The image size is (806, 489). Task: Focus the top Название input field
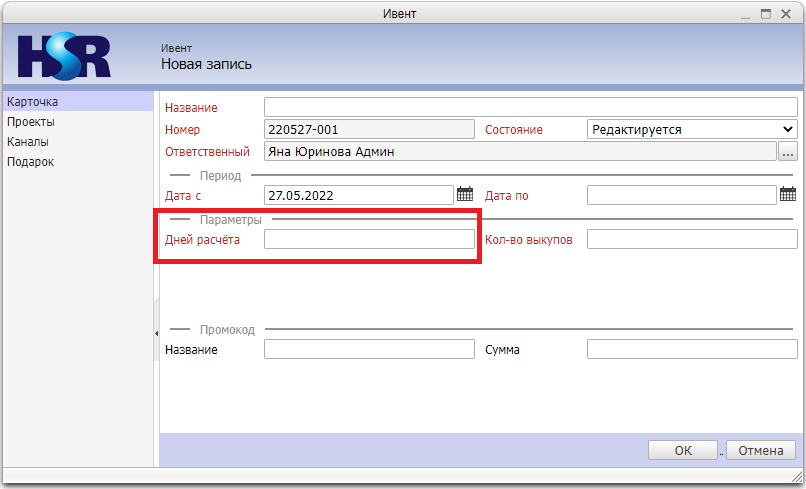click(530, 107)
